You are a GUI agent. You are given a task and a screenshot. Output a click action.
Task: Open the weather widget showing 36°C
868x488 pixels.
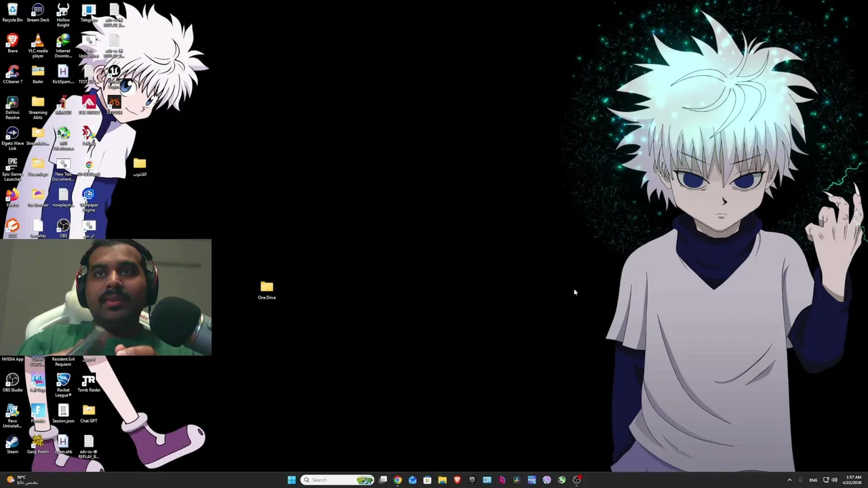click(x=22, y=480)
